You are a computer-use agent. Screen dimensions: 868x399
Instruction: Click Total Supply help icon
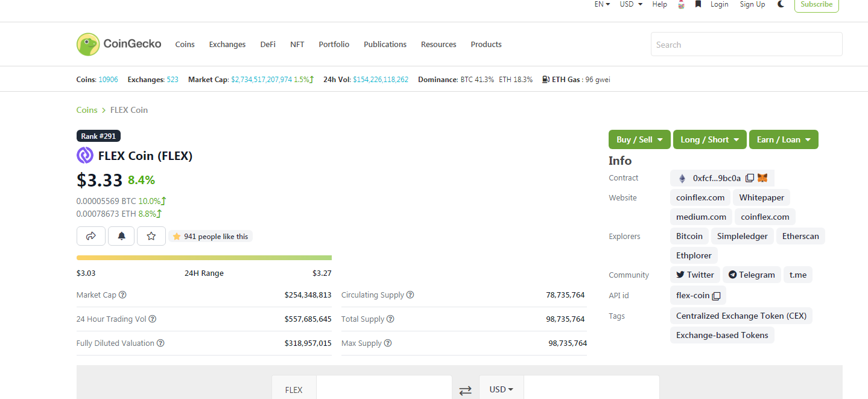pyautogui.click(x=390, y=319)
